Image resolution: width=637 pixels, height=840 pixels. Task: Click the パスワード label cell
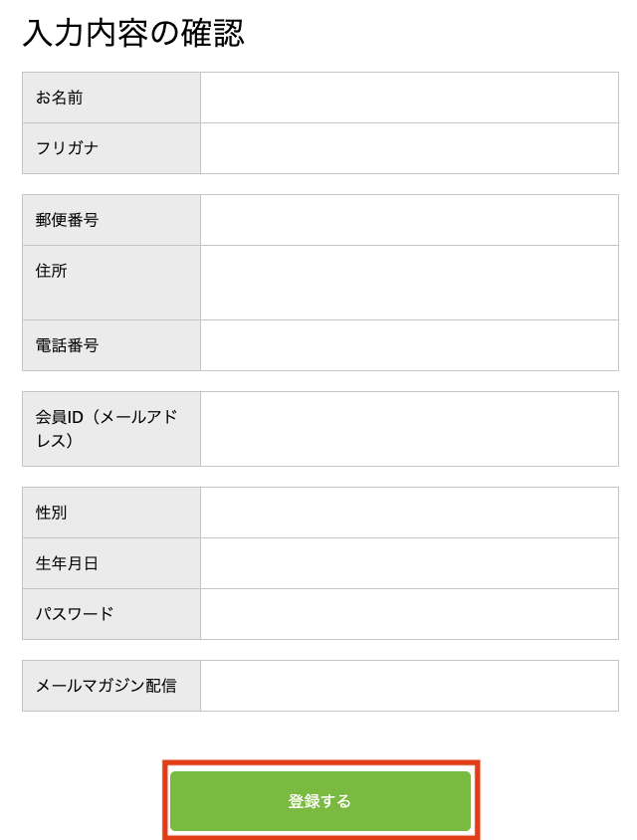coord(110,614)
